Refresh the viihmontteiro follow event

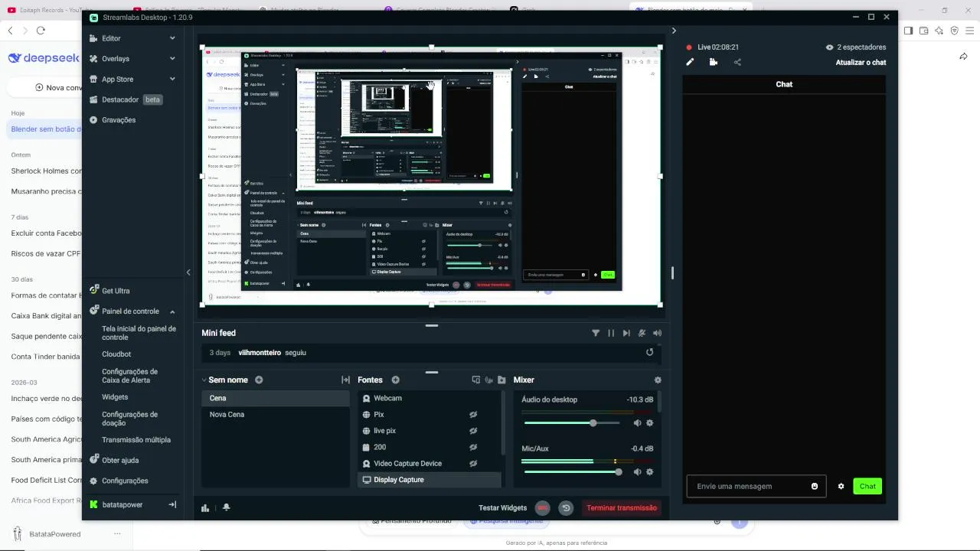coord(650,352)
